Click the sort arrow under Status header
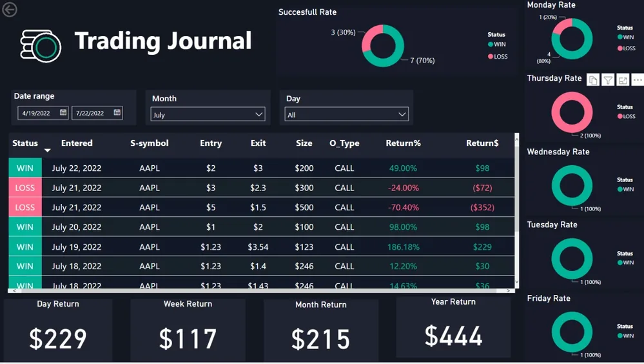This screenshot has width=644, height=364. 48,150
